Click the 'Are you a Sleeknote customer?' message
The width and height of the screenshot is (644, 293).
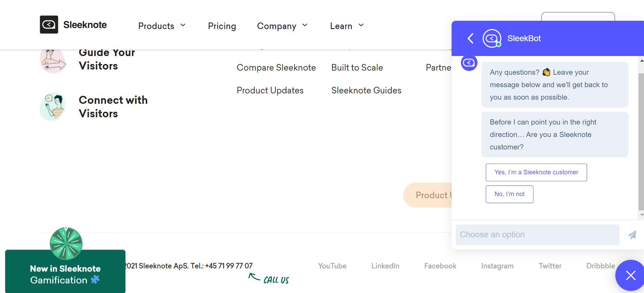pos(555,135)
